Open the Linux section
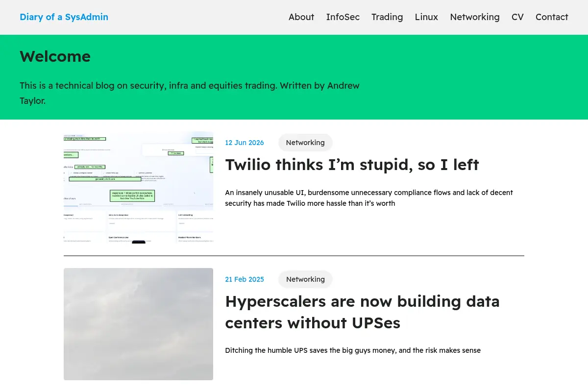This screenshot has width=588, height=392. pos(426,17)
